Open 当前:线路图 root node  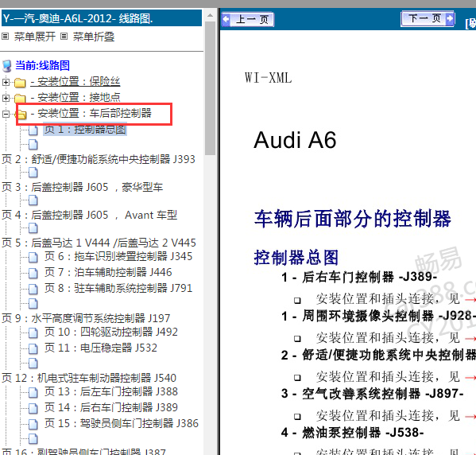point(42,65)
